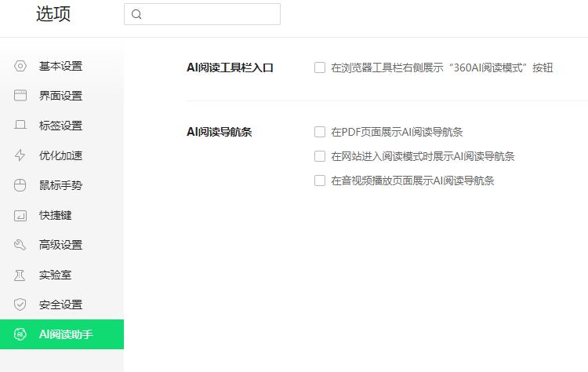The height and width of the screenshot is (372, 588).
Task: Switch to the 基本设置 text label
Action: 60,66
